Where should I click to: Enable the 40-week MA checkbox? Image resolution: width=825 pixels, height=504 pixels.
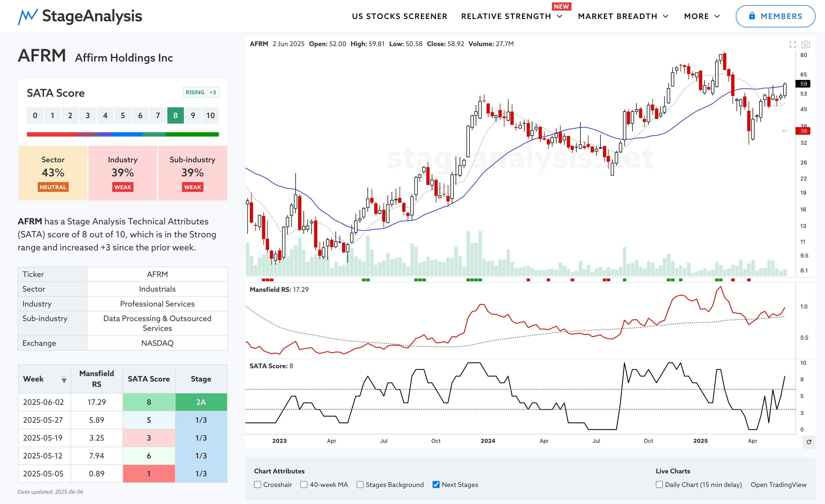[304, 484]
